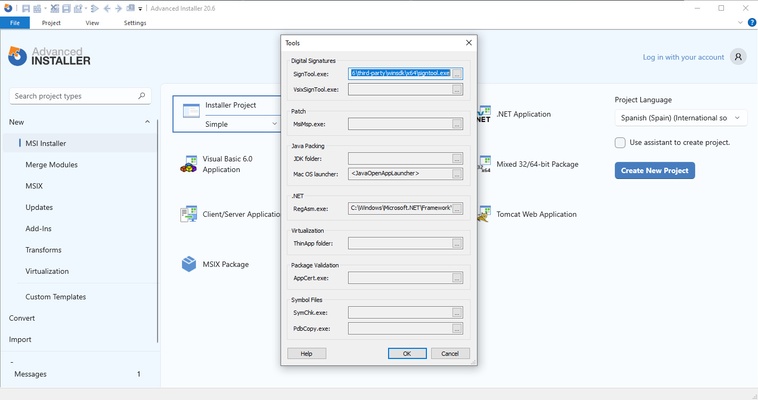The width and height of the screenshot is (758, 400).
Task: Browse for JDK folder with the ... button
Action: pyautogui.click(x=457, y=159)
